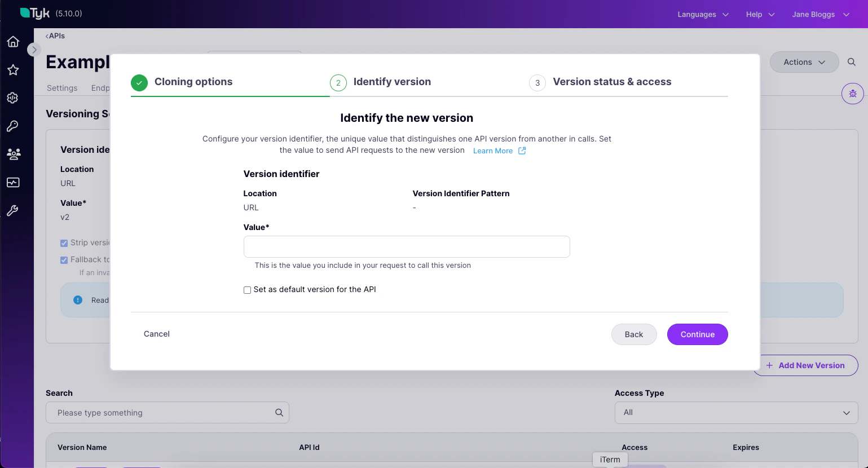Switch to the Version status & access step
868x468 pixels.
pos(612,82)
